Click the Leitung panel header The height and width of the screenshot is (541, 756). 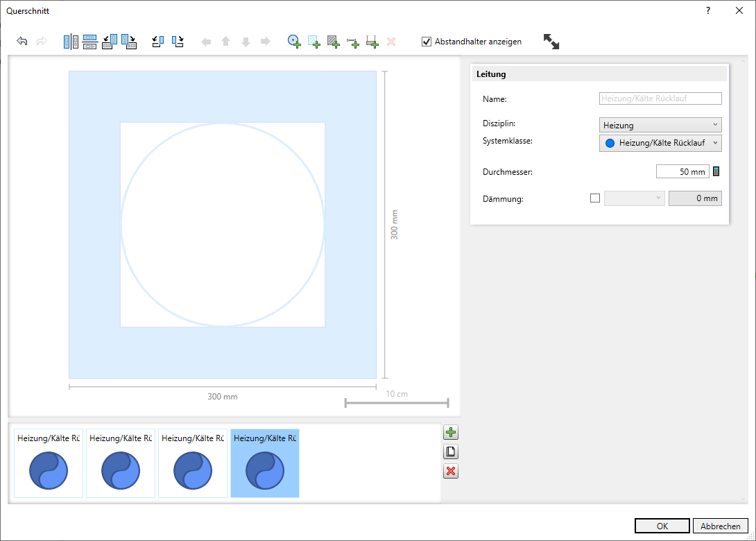coord(599,74)
